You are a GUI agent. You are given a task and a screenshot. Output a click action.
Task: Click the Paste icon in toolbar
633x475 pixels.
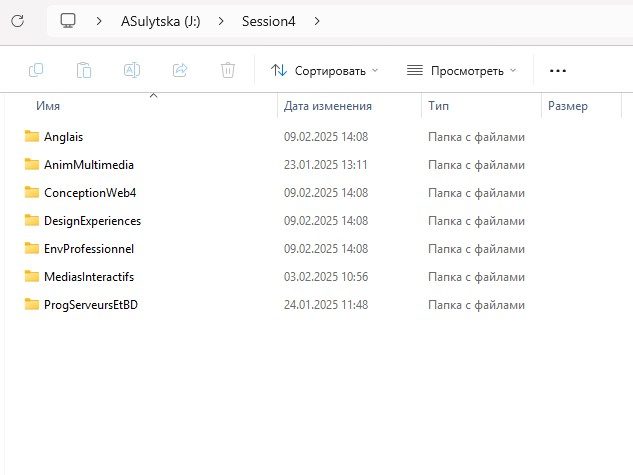[84, 70]
